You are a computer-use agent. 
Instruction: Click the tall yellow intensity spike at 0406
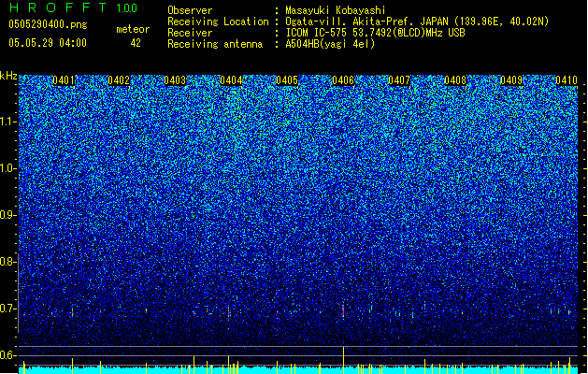pyautogui.click(x=343, y=360)
